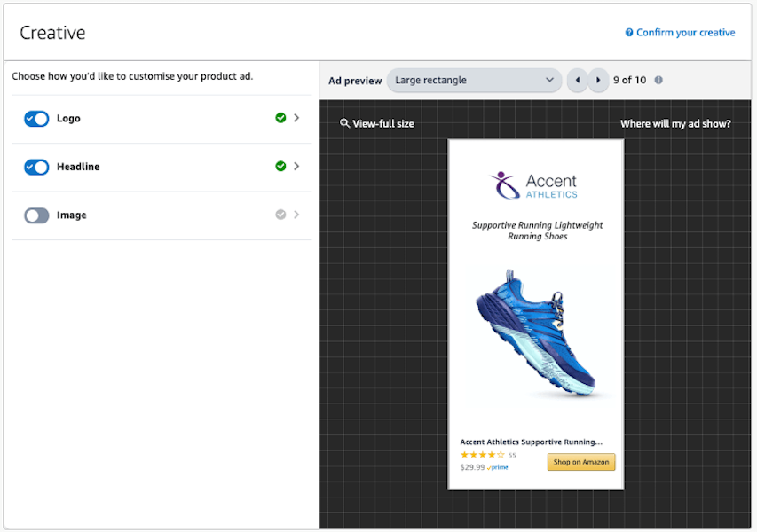Click the star rating in the ad
Image resolution: width=757 pixels, height=532 pixels.
[x=482, y=455]
